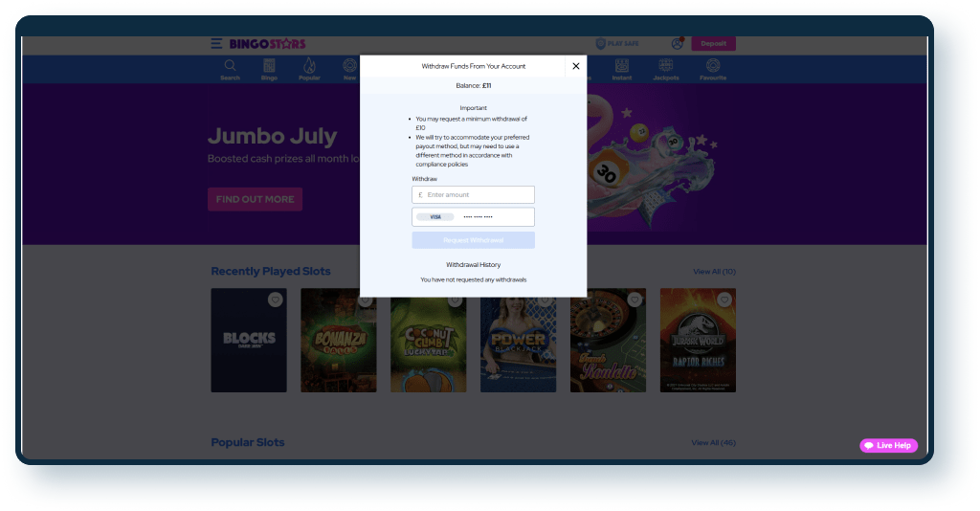Image resolution: width=980 pixels, height=511 pixels.
Task: Click View All (10) recently played slots
Action: tap(714, 272)
